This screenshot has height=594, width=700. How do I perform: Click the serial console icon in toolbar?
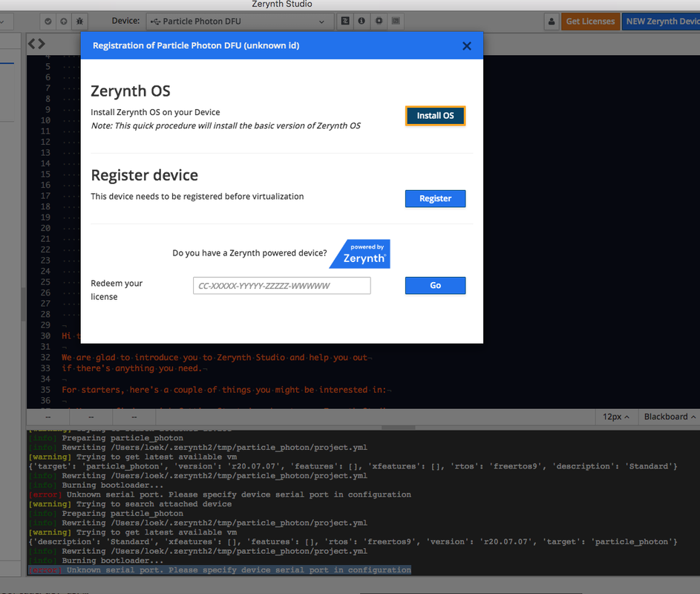396,21
